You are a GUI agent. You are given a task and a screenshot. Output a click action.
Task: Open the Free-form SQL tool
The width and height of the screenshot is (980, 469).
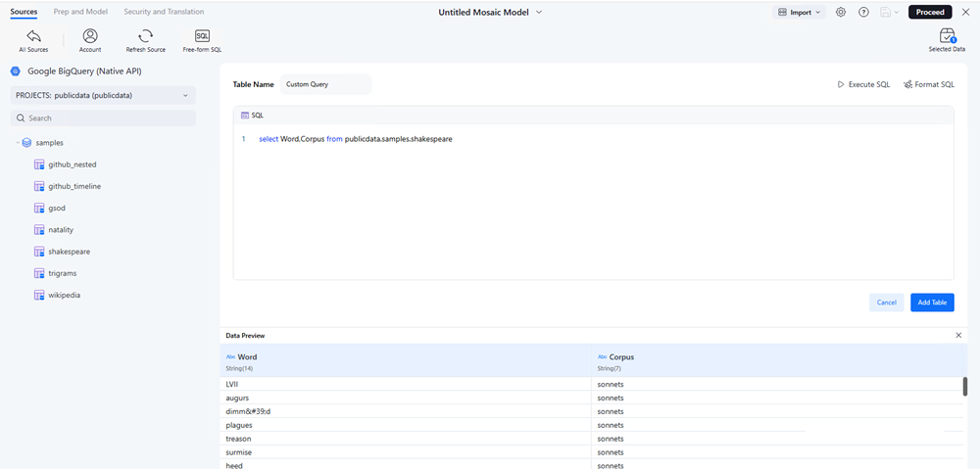pos(202,36)
